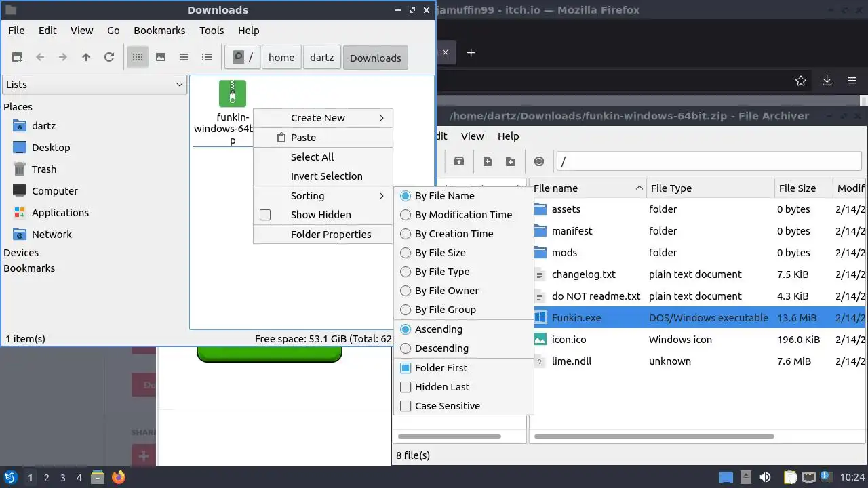Open the View menu in File Archiver
Viewport: 868px width, 488px height.
coord(472,136)
